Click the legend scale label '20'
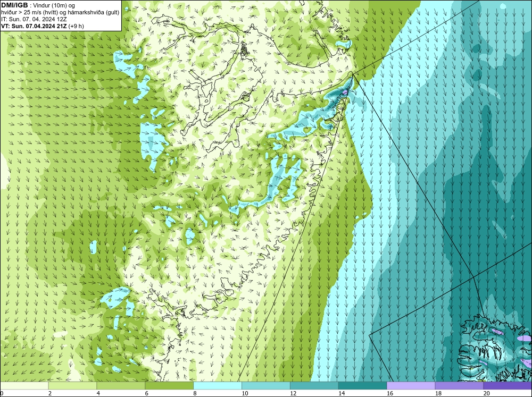 [x=487, y=393]
